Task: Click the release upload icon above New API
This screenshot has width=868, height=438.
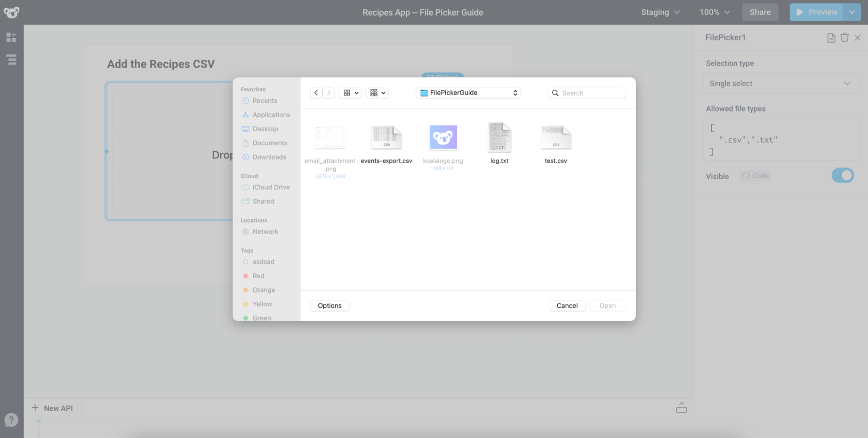Action: pyautogui.click(x=681, y=407)
